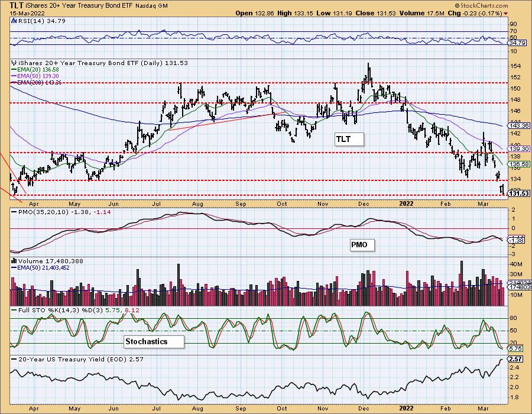Click the Low 131.19 header value
Image resolution: width=532 pixels, height=414 pixels.
click(x=334, y=13)
